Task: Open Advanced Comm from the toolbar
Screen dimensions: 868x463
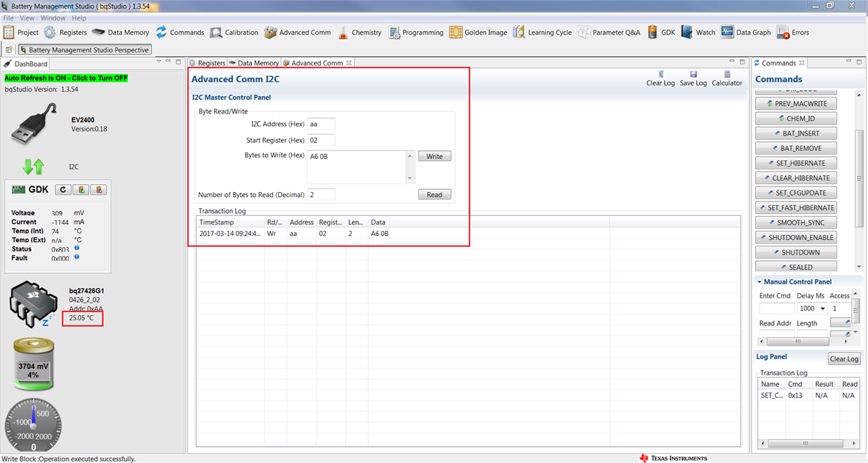Action: [297, 32]
